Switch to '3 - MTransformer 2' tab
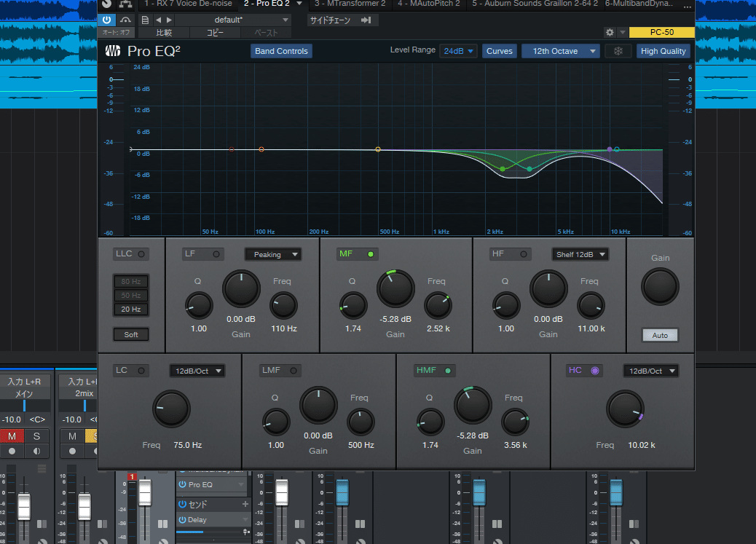The width and height of the screenshot is (756, 544). point(350,4)
